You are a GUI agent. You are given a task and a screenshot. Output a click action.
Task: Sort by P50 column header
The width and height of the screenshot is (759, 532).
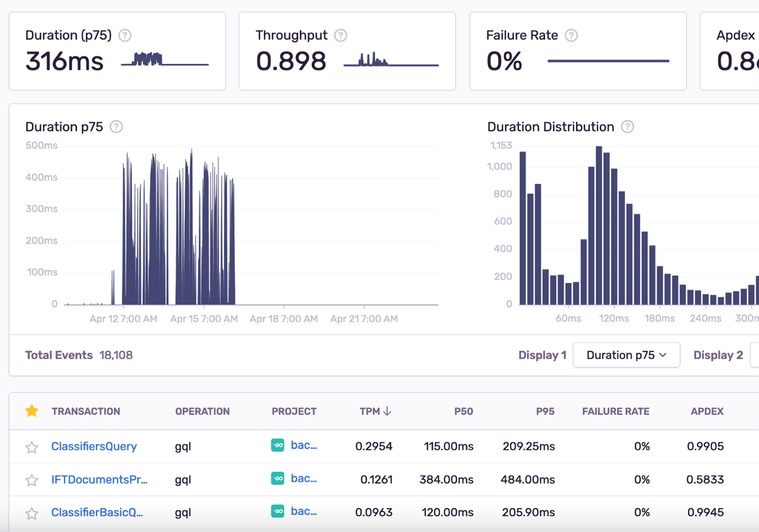[463, 411]
